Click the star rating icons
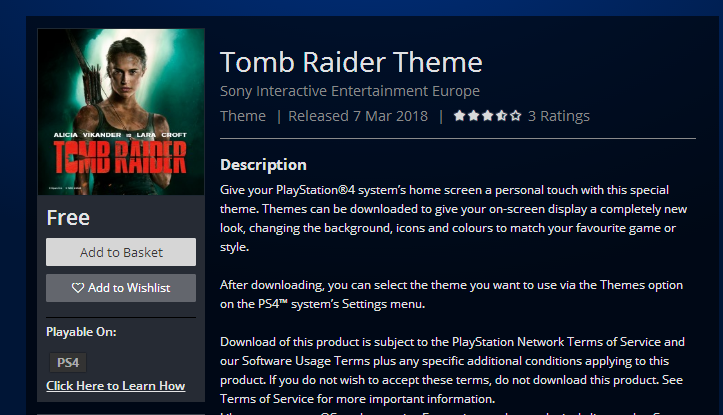Screen dimensions: 723x415 tap(487, 115)
